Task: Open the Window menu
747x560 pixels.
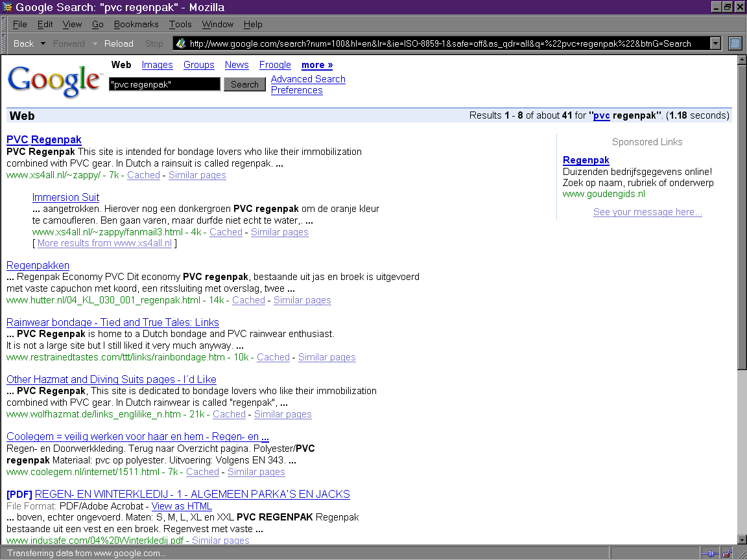Action: point(218,24)
